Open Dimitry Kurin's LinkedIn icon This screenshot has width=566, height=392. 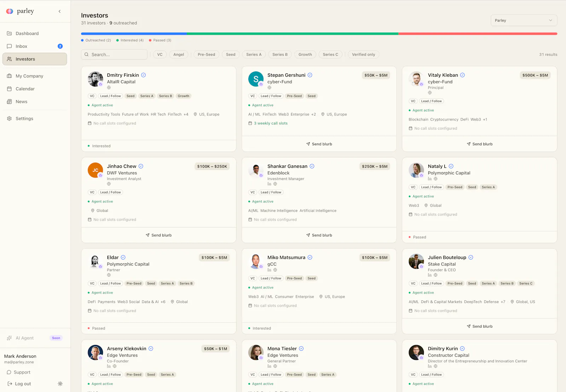point(430,366)
